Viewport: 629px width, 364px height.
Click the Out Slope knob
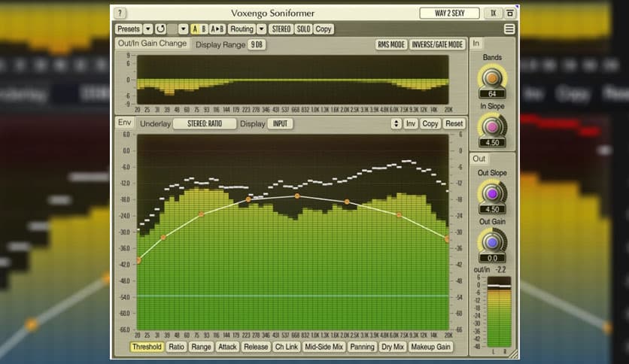[492, 193]
